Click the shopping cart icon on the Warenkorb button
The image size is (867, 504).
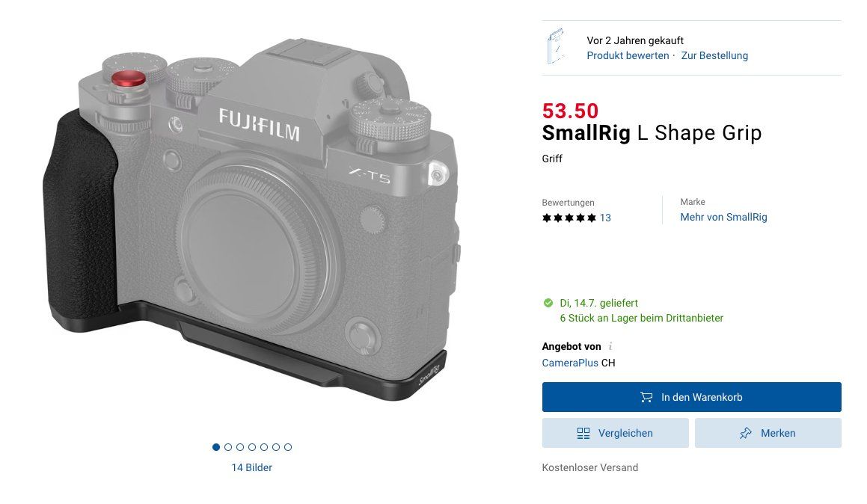point(646,397)
